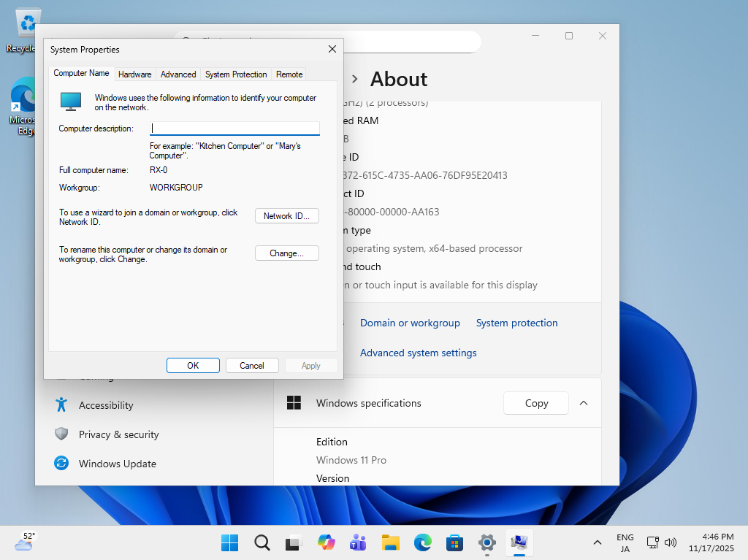Open the Accessibility settings icon
748x560 pixels.
point(62,404)
